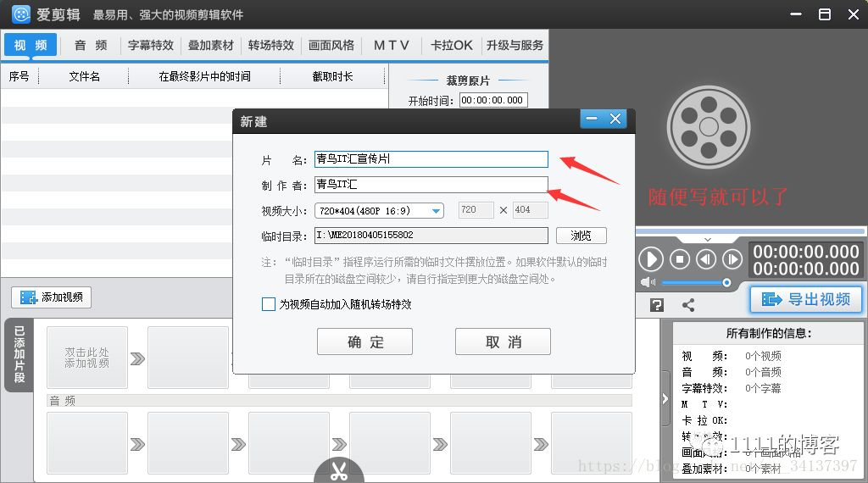Screen dimensions: 868x483
Task: Click the scissors cut icon at bottom
Action: coord(339,470)
